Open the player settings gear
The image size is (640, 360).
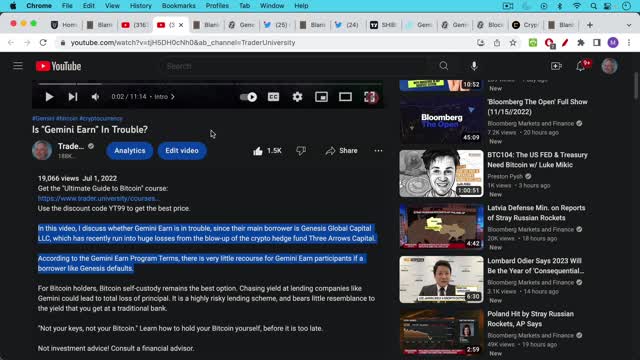coord(297,97)
